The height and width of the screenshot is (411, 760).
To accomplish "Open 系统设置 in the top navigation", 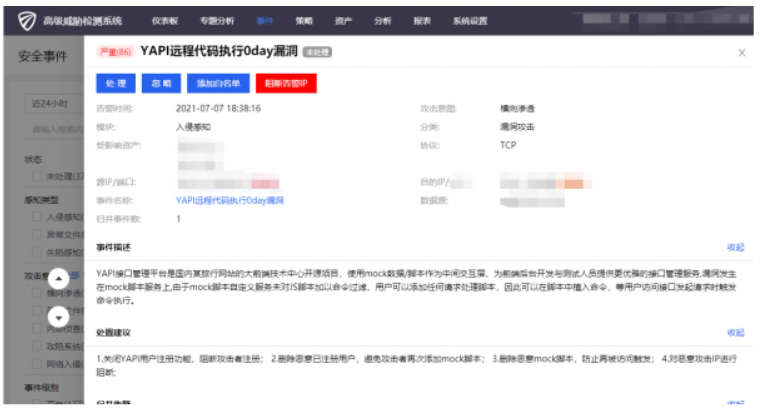I will tap(470, 21).
